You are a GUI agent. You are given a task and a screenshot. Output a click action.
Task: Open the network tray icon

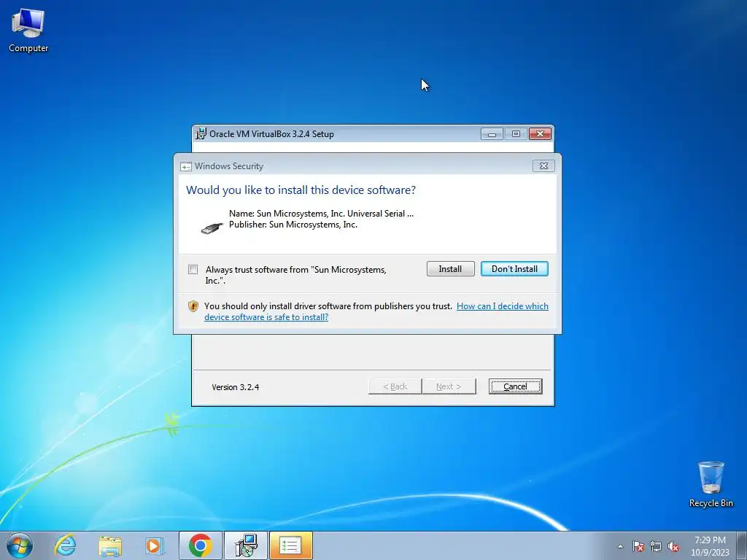click(x=656, y=546)
